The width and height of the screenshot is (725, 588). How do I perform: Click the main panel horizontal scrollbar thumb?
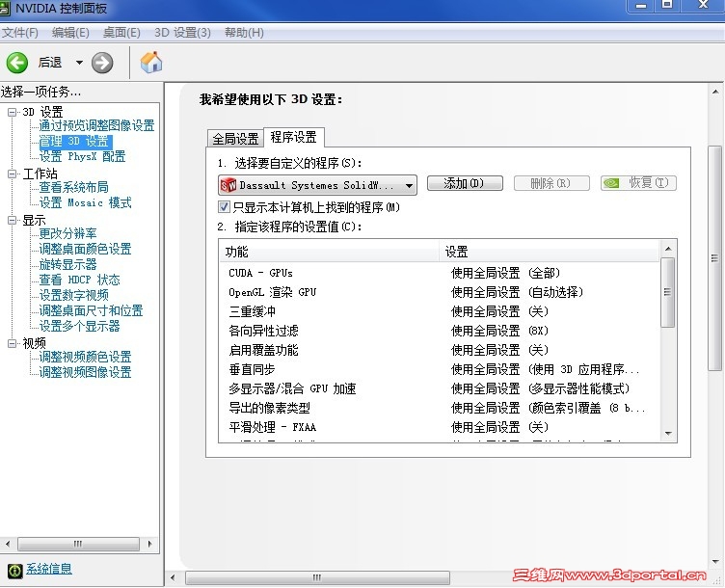(x=317, y=577)
